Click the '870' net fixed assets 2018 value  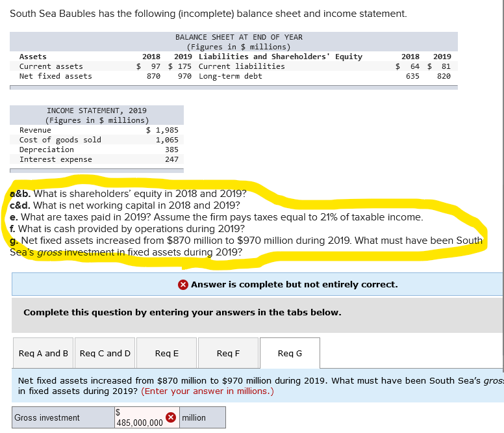pyautogui.click(x=154, y=76)
